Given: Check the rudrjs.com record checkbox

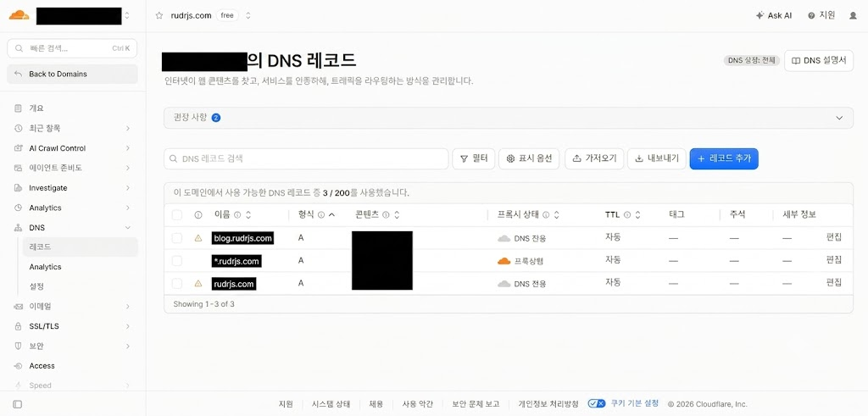Looking at the screenshot, I should coord(176,283).
